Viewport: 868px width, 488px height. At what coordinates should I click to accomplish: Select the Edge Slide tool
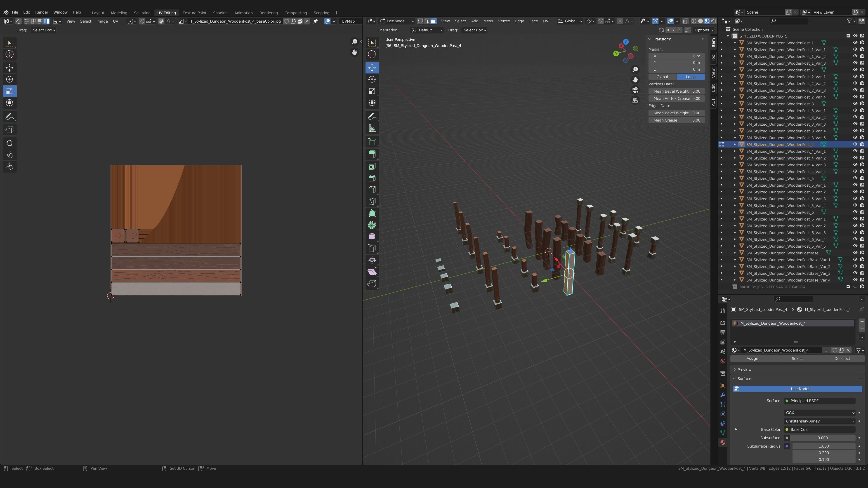pyautogui.click(x=372, y=249)
